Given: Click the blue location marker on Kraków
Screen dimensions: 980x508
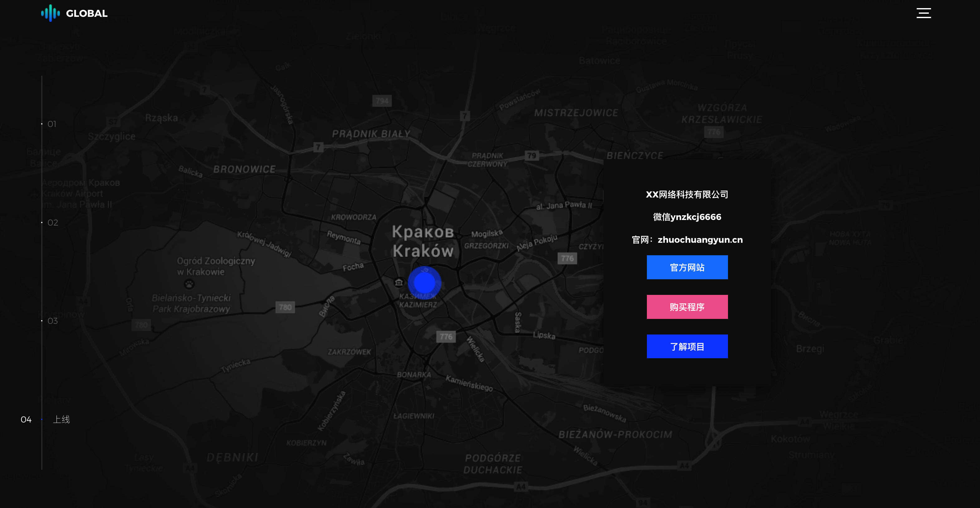Looking at the screenshot, I should click(x=424, y=283).
